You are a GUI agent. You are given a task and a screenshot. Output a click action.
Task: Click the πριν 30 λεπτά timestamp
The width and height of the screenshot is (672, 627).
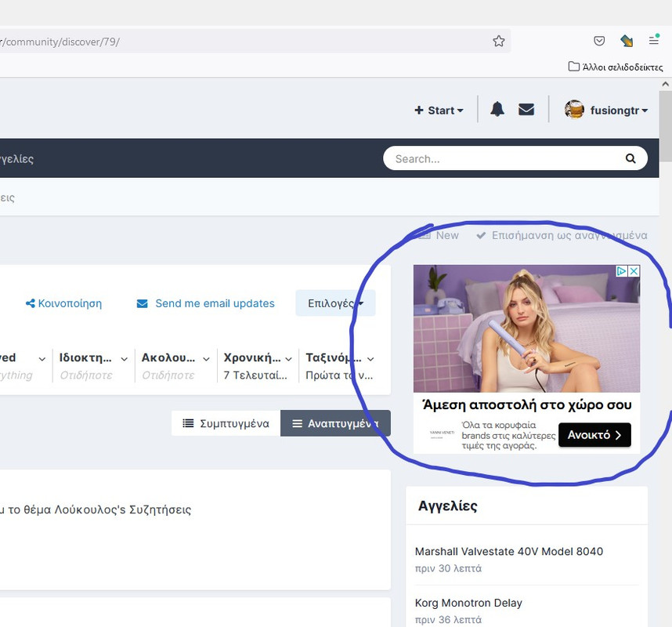pyautogui.click(x=448, y=568)
